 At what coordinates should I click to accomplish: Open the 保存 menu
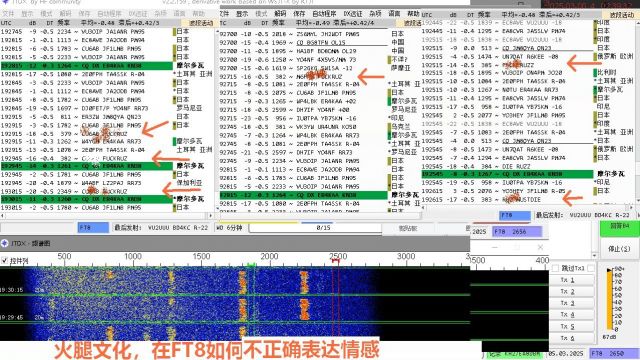tap(299, 13)
